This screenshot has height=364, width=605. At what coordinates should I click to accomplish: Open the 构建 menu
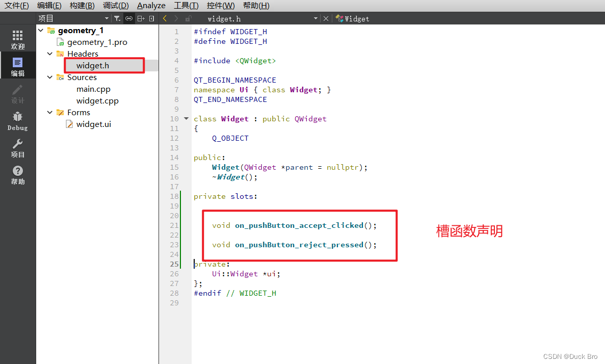81,6
